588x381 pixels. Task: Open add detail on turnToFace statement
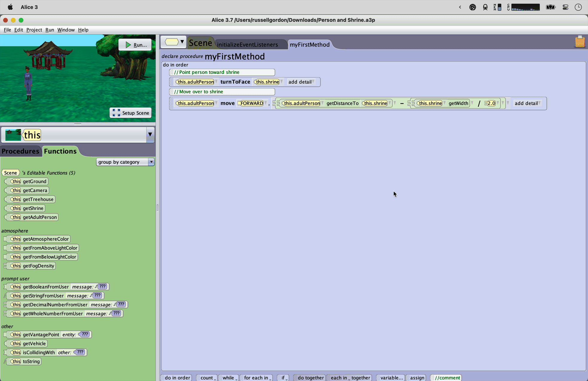coord(301,82)
